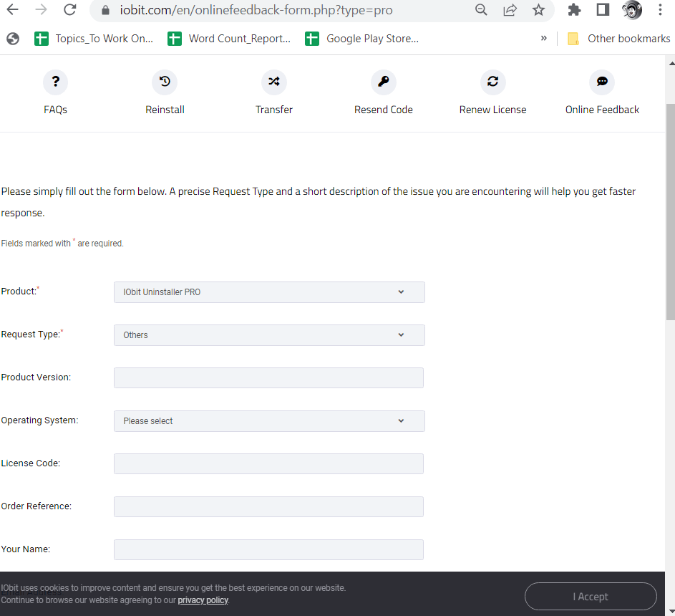The height and width of the screenshot is (616, 675).
Task: Open the Extensions puzzle icon
Action: click(x=574, y=9)
